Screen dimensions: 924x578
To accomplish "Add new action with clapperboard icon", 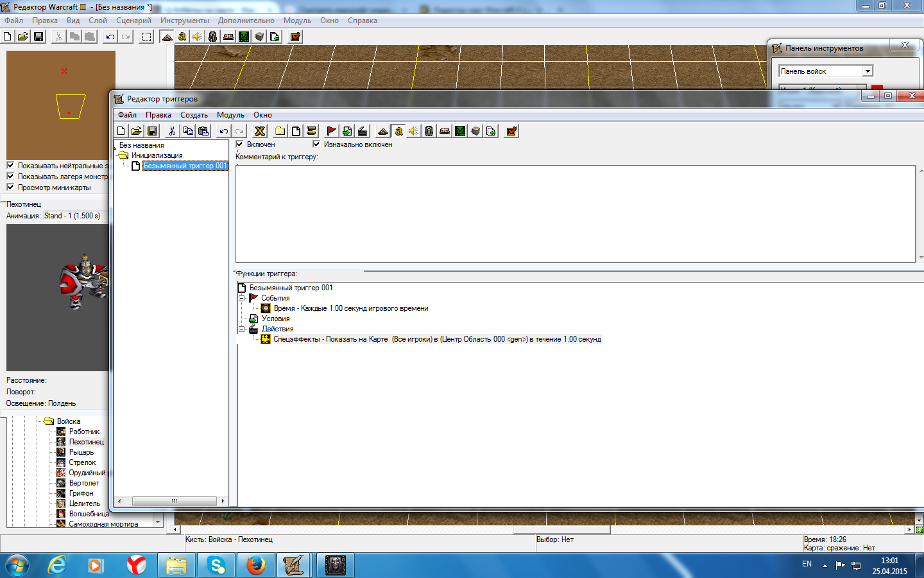I will click(x=363, y=131).
